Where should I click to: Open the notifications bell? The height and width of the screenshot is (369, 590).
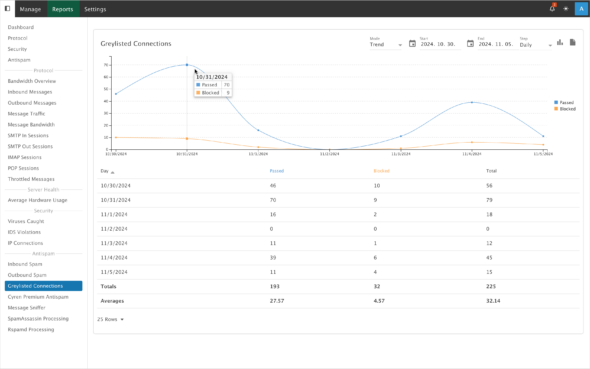[x=552, y=8]
